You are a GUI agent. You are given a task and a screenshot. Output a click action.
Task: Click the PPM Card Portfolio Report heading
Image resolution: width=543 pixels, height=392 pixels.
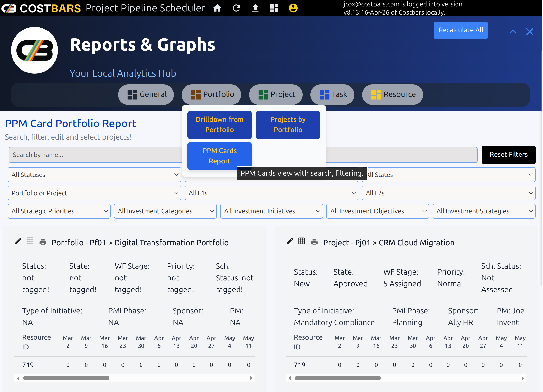coord(71,124)
